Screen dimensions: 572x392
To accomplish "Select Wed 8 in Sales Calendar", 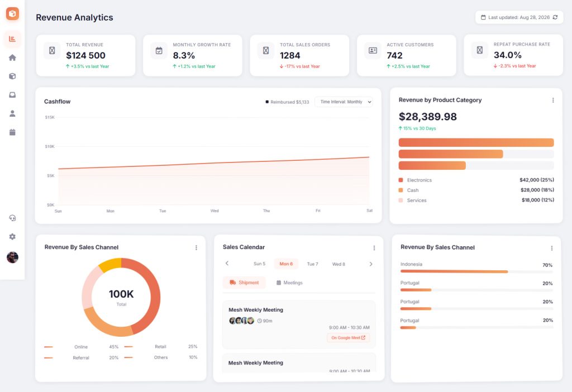I will pyautogui.click(x=339, y=264).
